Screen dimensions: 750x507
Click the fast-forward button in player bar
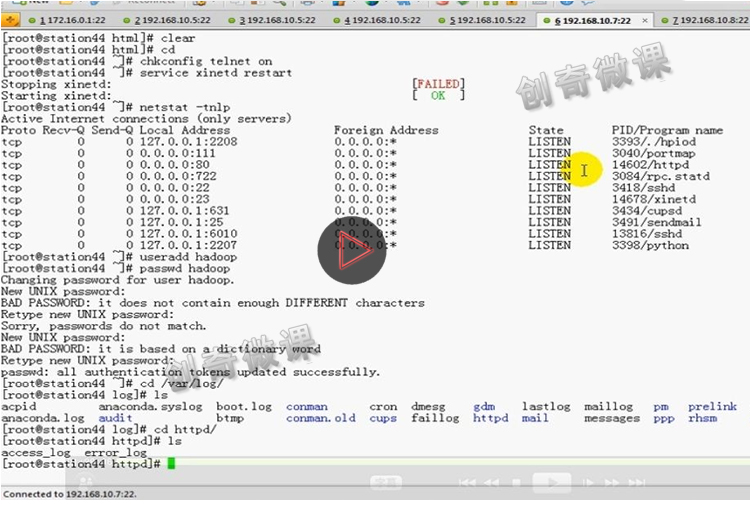click(612, 482)
